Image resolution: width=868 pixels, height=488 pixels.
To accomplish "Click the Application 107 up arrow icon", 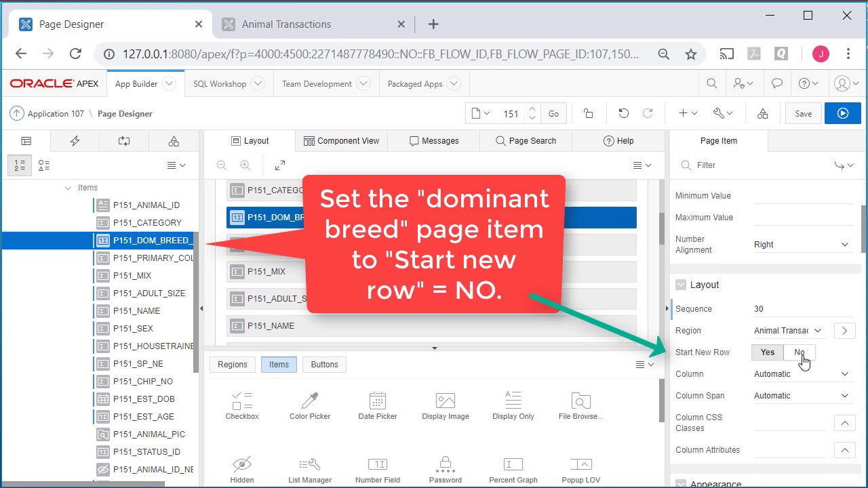I will click(x=16, y=114).
